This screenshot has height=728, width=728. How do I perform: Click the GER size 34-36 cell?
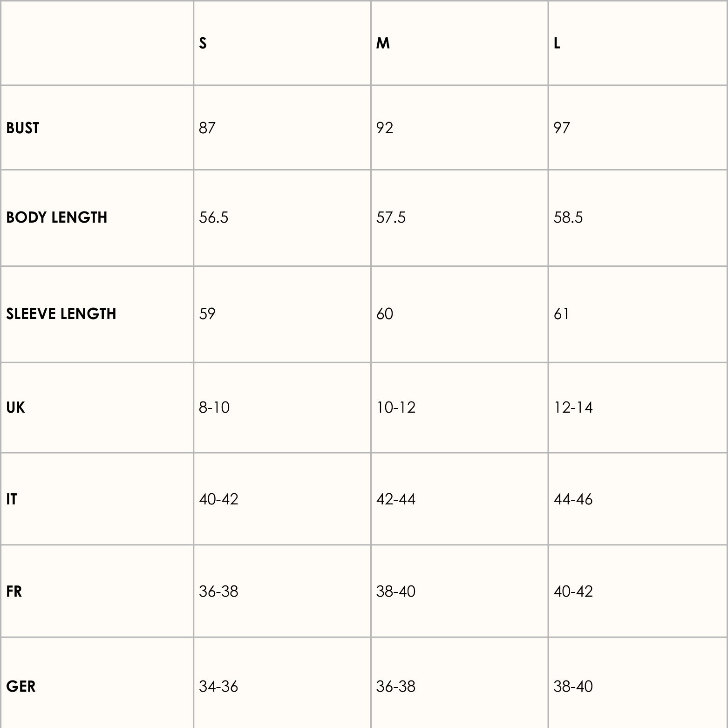[218, 686]
